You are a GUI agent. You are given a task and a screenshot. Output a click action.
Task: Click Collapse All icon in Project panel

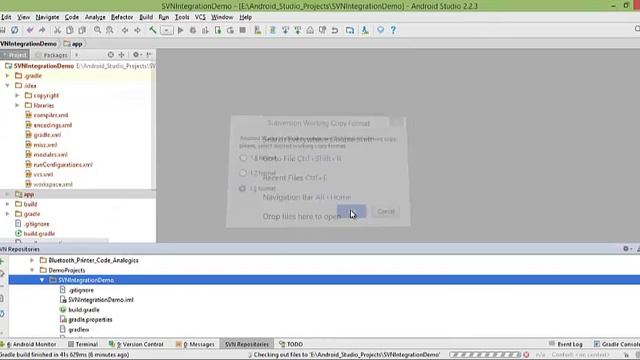(x=122, y=55)
